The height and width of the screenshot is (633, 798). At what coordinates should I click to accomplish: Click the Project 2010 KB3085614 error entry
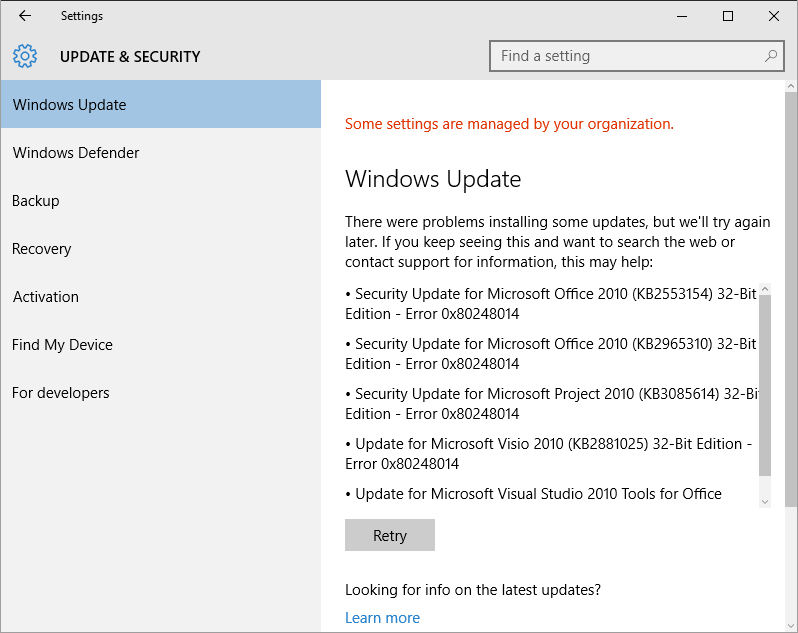551,404
